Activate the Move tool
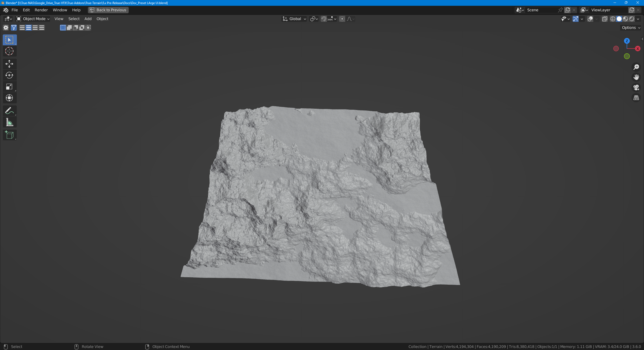 [x=9, y=64]
